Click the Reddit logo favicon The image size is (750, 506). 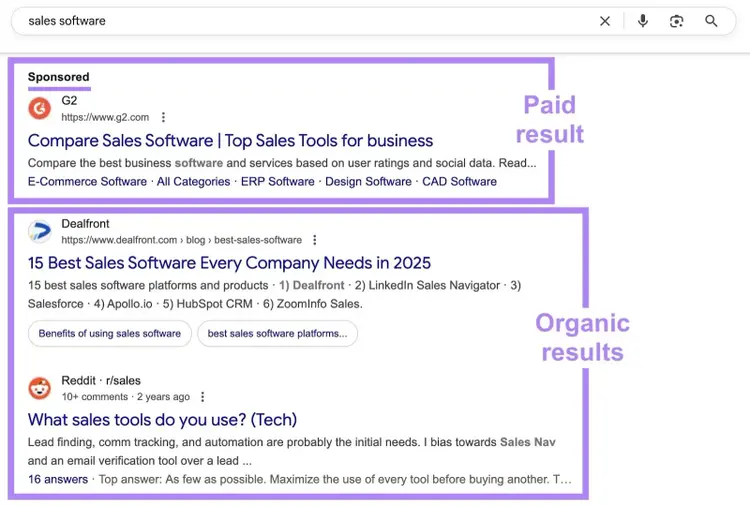tap(40, 388)
